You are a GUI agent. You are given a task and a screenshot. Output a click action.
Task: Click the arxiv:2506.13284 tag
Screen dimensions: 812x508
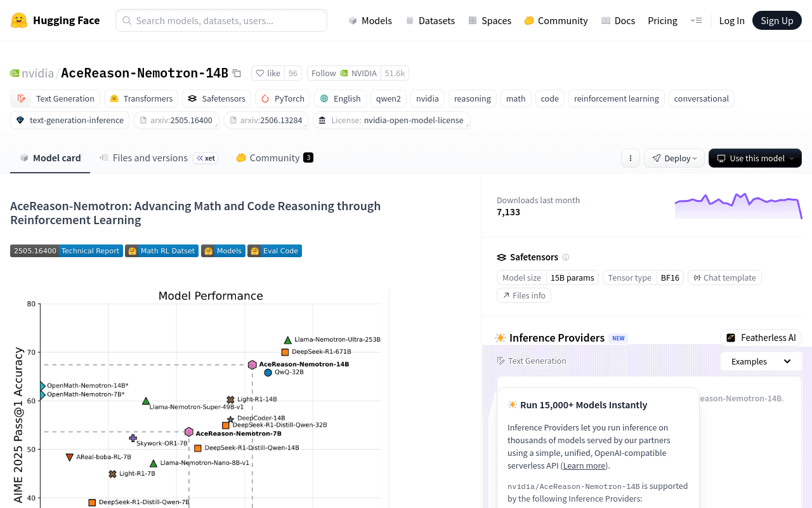[x=266, y=120]
